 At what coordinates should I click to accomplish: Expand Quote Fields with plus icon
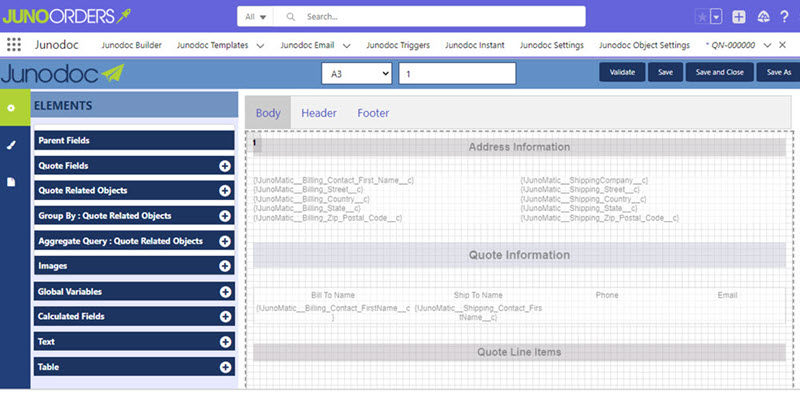point(225,166)
